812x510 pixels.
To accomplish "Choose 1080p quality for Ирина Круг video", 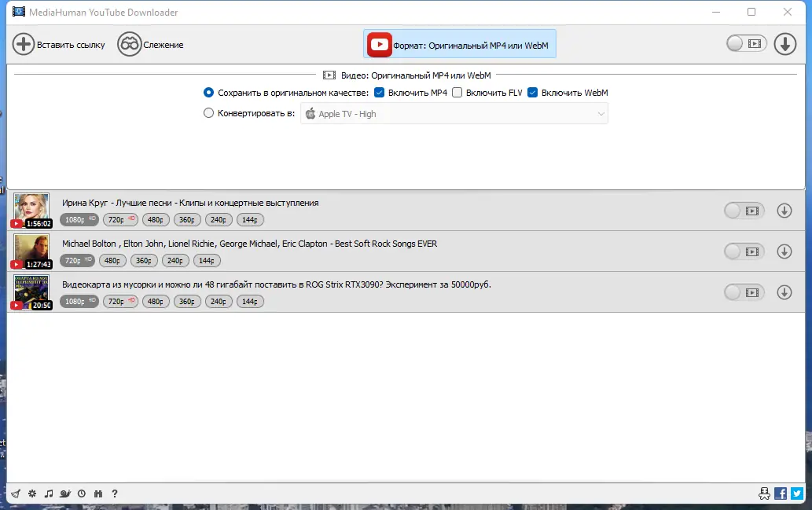I will click(79, 219).
